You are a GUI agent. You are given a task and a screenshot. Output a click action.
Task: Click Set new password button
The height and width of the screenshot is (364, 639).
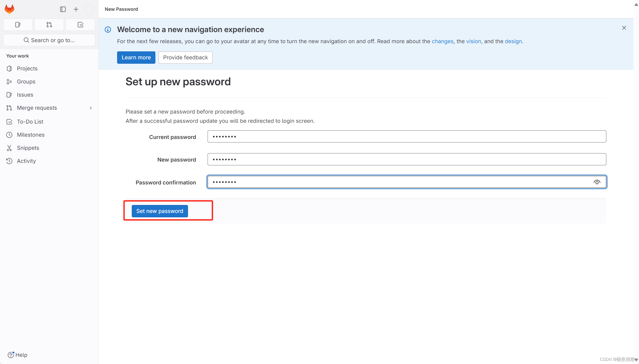[x=160, y=211]
